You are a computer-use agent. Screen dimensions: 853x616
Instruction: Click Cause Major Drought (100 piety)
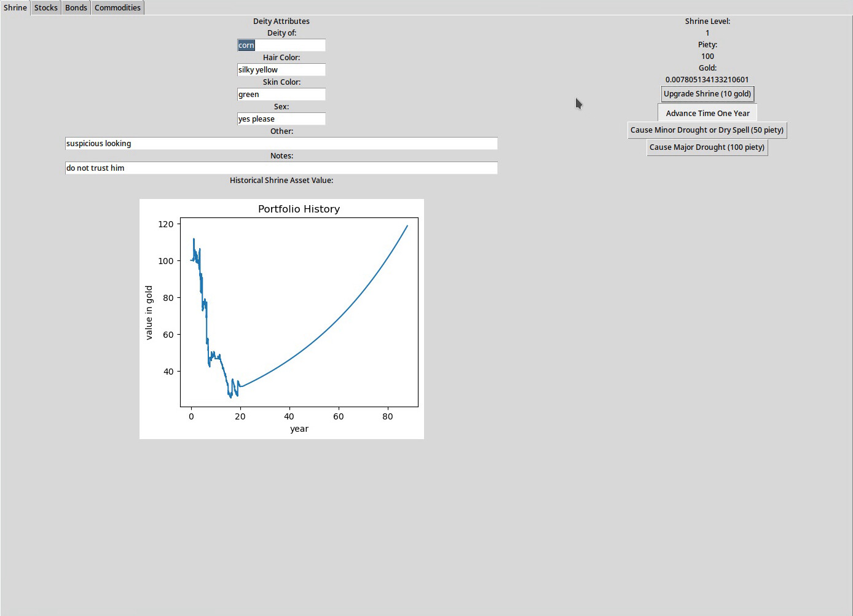tap(707, 147)
